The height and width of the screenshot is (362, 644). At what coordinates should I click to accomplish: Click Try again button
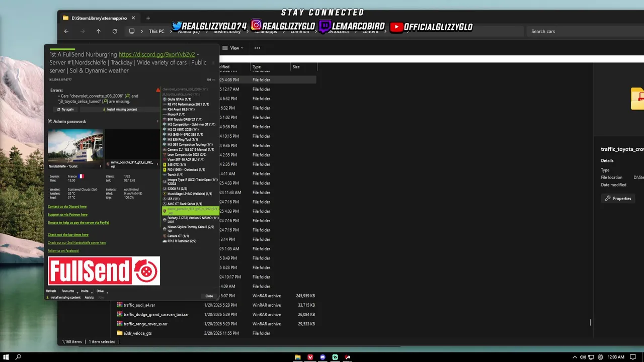coord(65,109)
